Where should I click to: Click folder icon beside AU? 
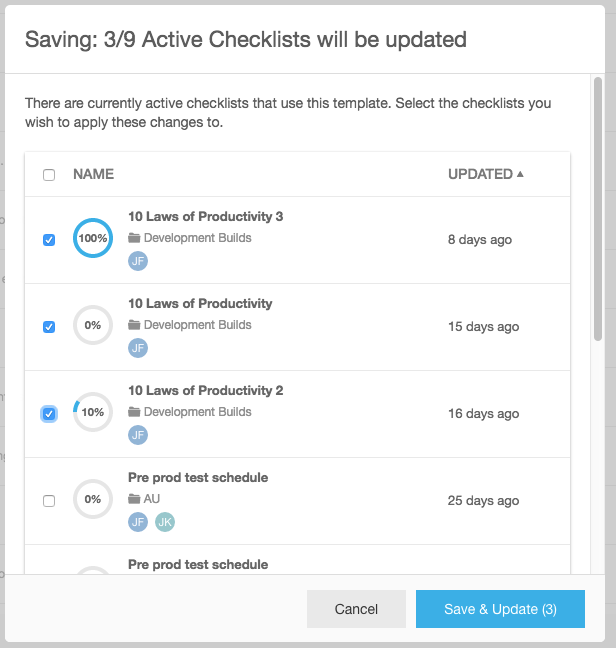coord(134,499)
